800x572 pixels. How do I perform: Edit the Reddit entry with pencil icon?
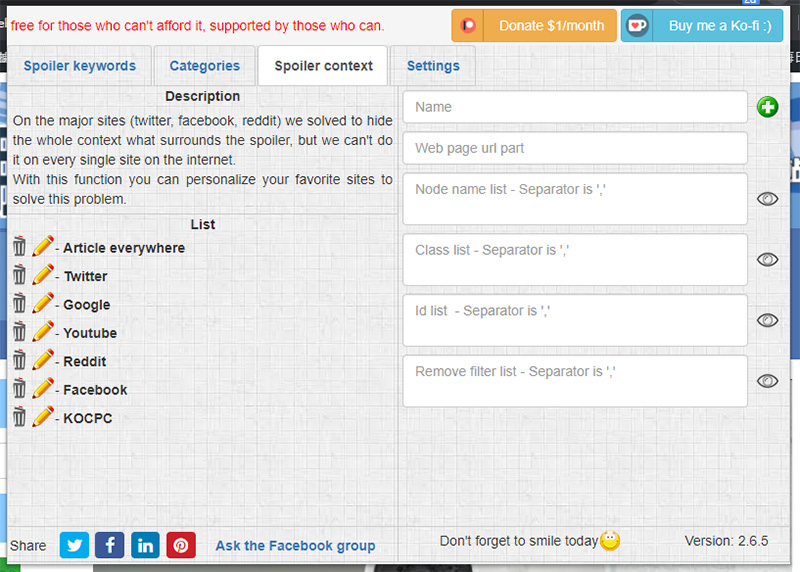click(x=43, y=360)
